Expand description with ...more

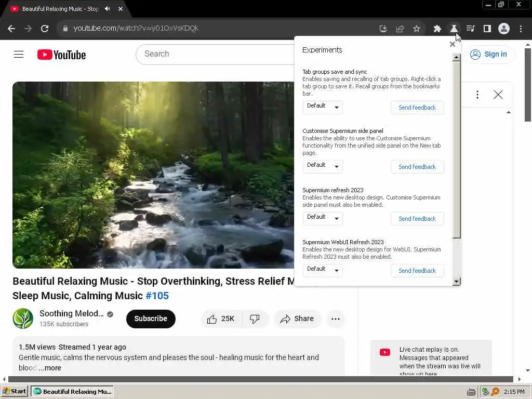click(x=50, y=368)
